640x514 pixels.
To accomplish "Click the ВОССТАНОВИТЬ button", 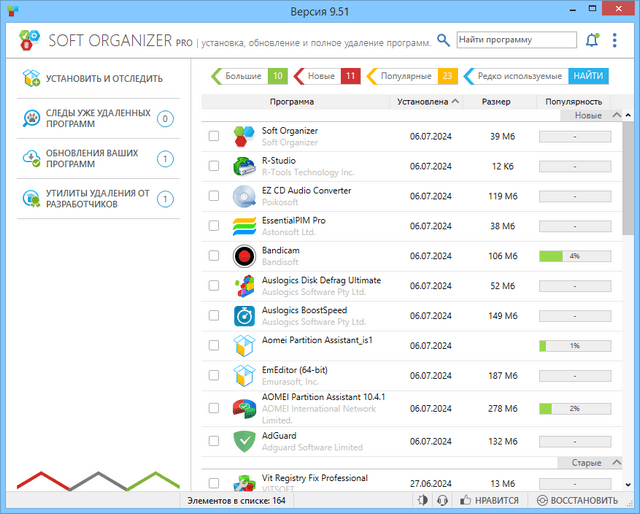I will click(577, 500).
